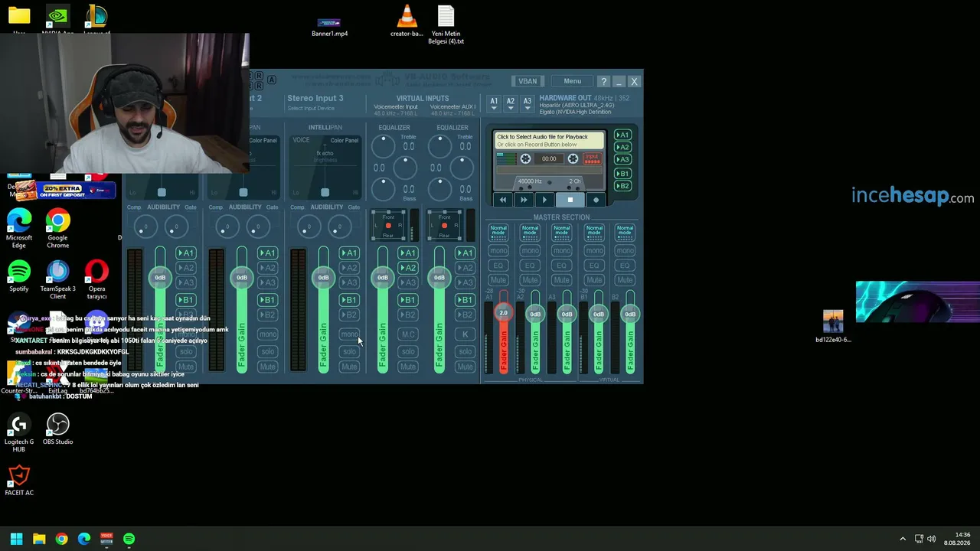Select FACEIT AC desktop shortcut

point(19,481)
